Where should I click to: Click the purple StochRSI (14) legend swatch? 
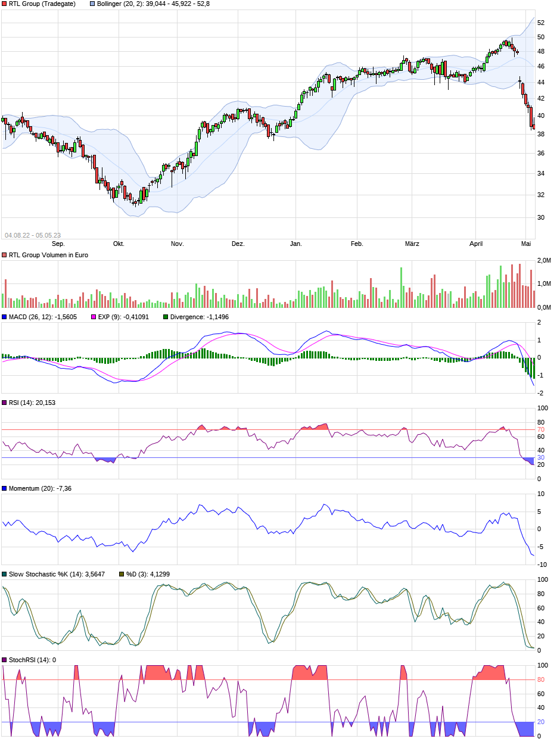click(4, 660)
